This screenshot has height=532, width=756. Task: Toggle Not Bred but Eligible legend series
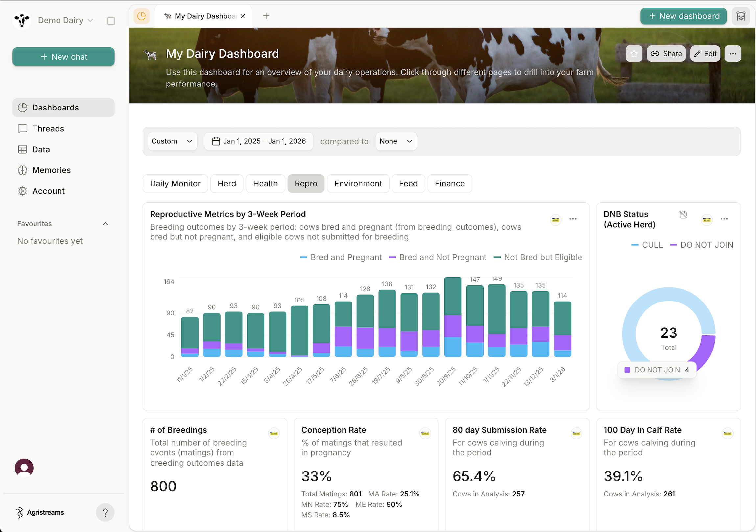point(538,257)
